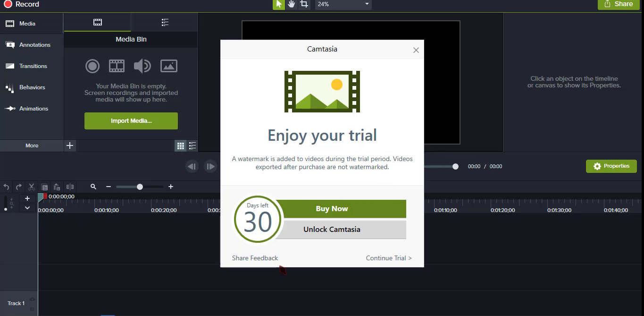The width and height of the screenshot is (644, 316).
Task: Select the hand Pan tool
Action: [292, 4]
